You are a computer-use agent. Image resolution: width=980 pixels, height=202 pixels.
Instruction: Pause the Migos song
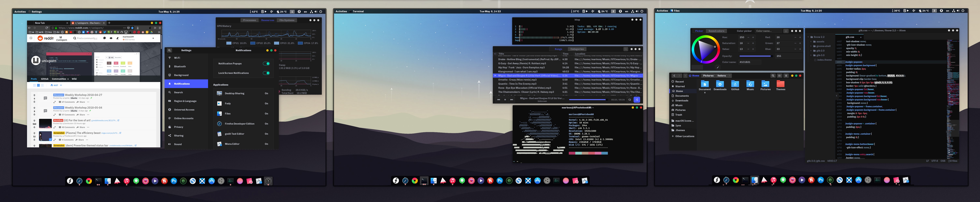pyautogui.click(x=505, y=99)
